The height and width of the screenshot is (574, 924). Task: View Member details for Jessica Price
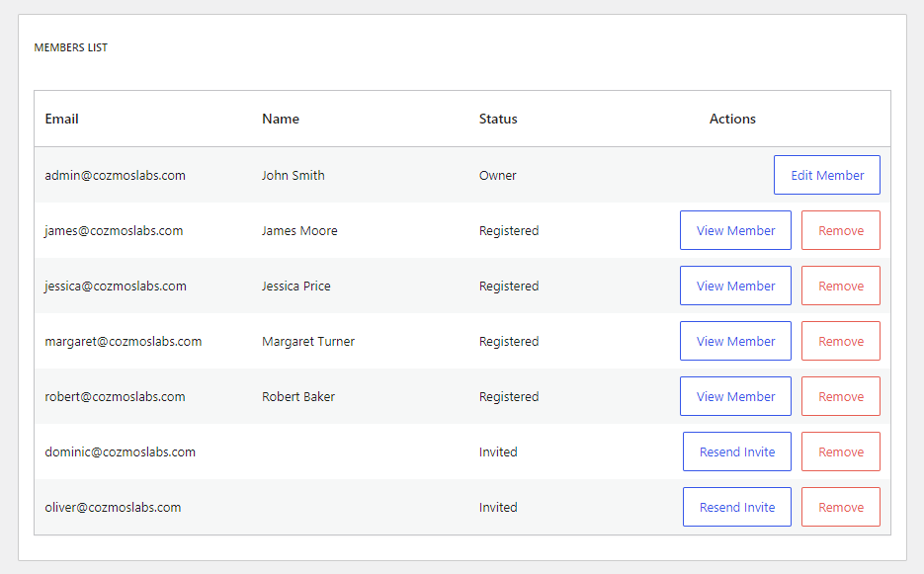pyautogui.click(x=735, y=286)
